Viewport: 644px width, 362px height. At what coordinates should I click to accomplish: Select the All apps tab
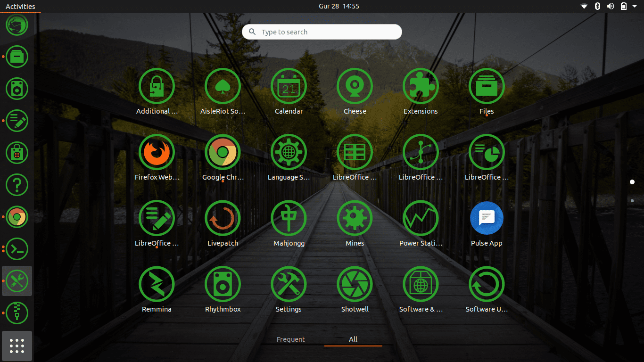coord(353,339)
